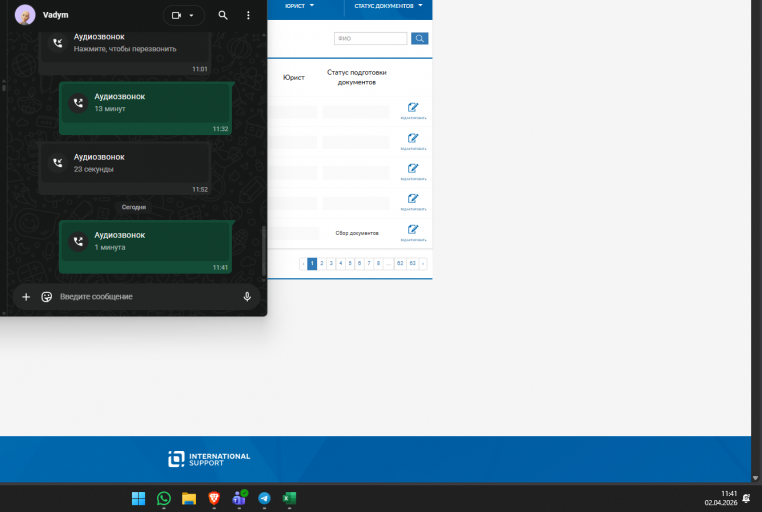This screenshot has width=762, height=512.
Task: Jump to page 62 in pagination
Action: 400,263
